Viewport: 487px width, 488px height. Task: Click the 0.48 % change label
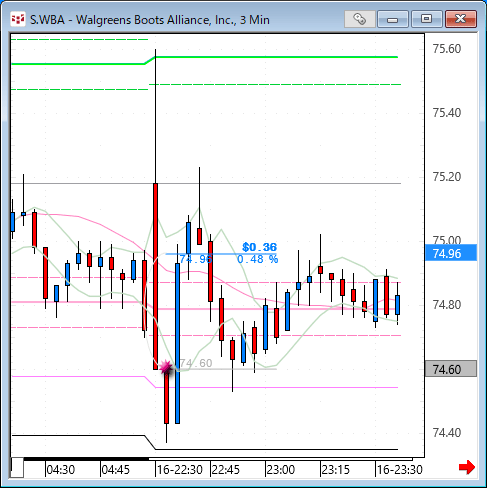[x=257, y=259]
